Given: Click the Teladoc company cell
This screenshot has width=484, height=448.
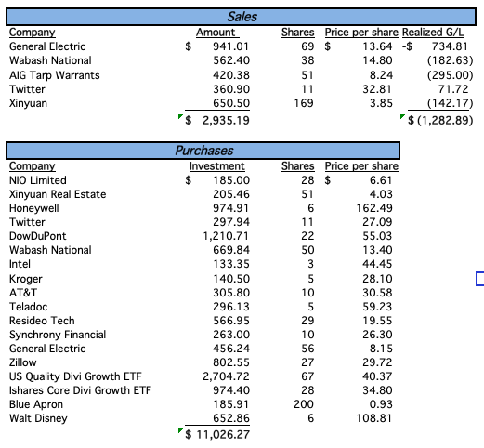Looking at the screenshot, I should (x=29, y=307).
